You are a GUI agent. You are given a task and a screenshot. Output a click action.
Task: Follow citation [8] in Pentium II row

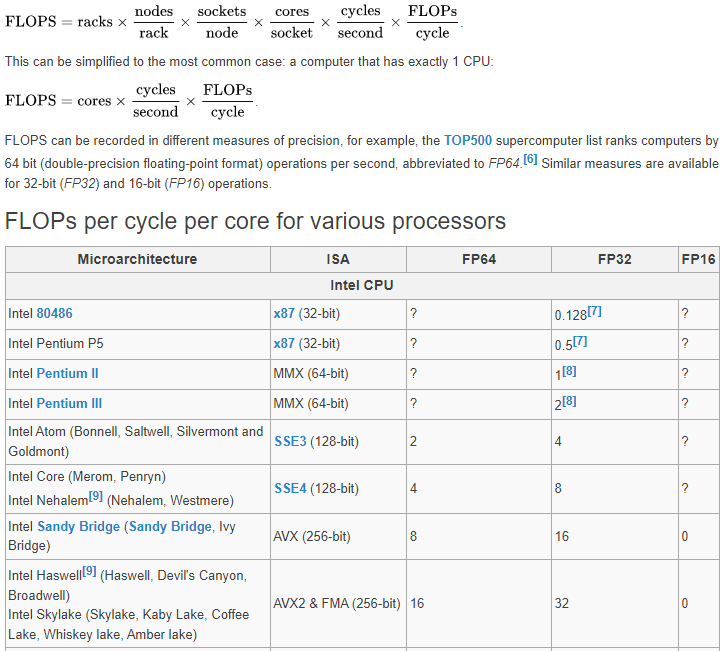coord(569,372)
